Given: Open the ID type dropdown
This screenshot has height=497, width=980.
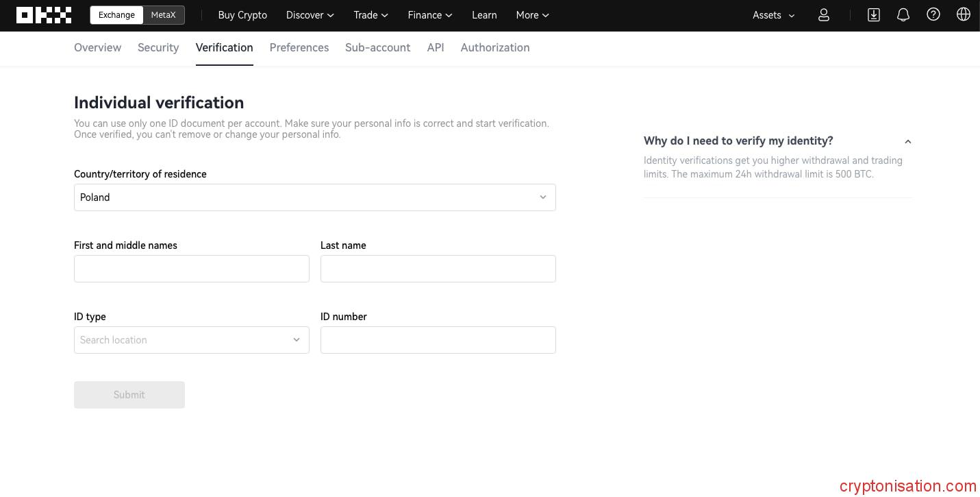Looking at the screenshot, I should [191, 340].
